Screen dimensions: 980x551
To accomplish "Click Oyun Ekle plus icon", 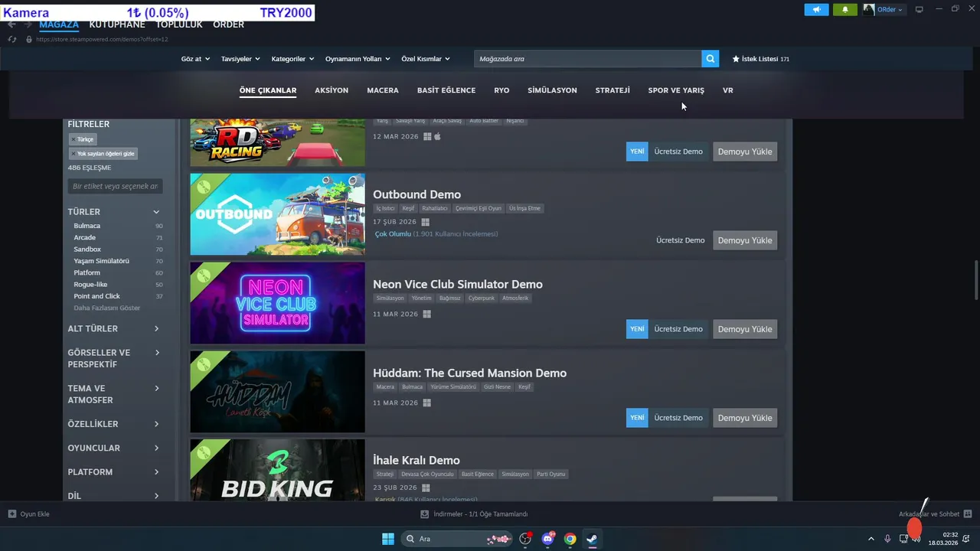I will [x=12, y=514].
